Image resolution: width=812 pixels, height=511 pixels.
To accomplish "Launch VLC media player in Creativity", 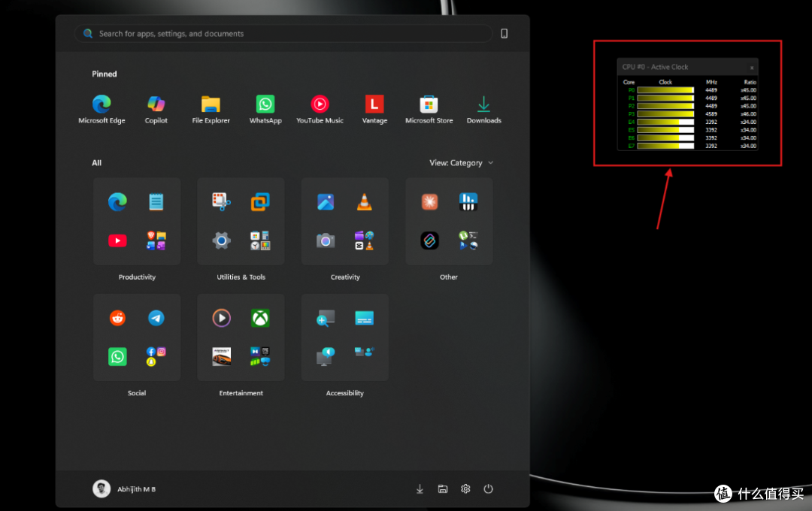I will (x=364, y=201).
